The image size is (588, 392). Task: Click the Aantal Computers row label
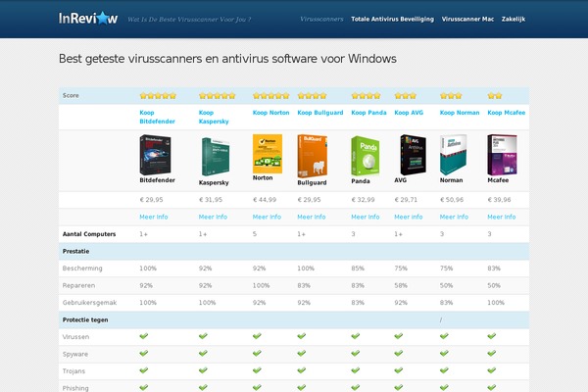89,234
